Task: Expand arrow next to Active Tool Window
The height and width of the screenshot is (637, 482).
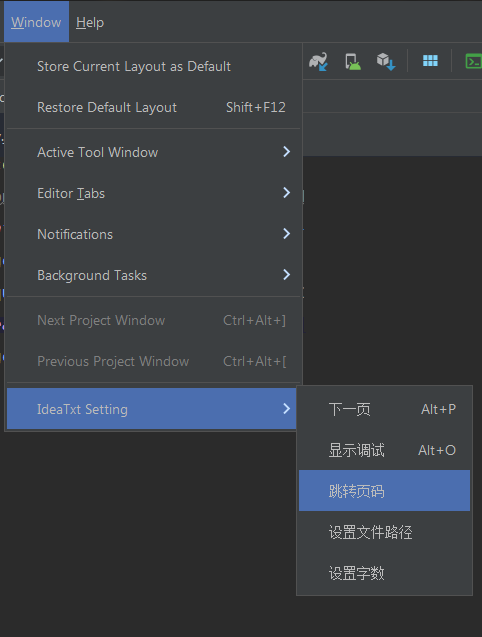Action: point(287,152)
